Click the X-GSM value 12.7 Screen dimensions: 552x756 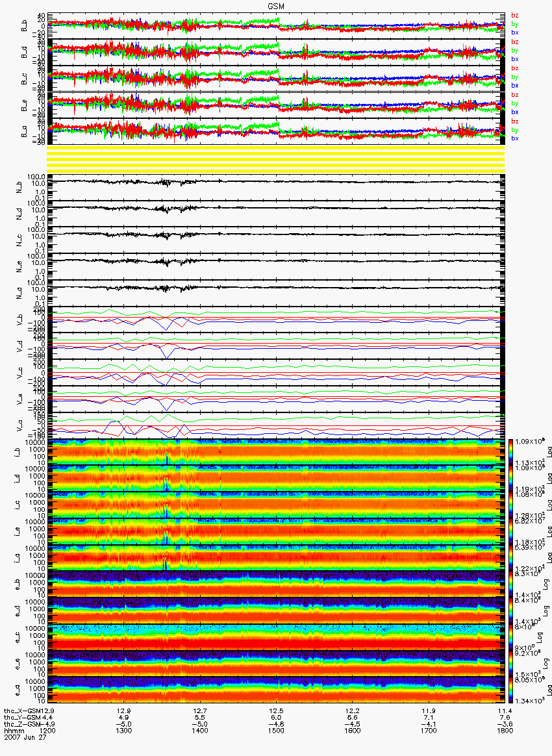tap(200, 711)
